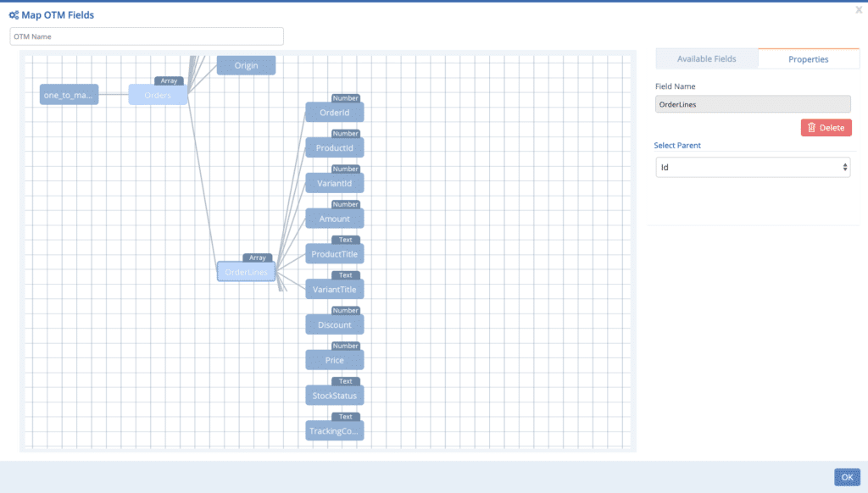868x493 pixels.
Task: Click the Number badge above Price
Action: (x=346, y=346)
